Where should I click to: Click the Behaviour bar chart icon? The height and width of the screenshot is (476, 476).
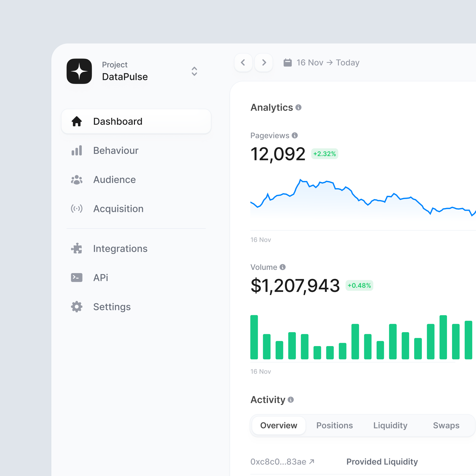tap(77, 151)
